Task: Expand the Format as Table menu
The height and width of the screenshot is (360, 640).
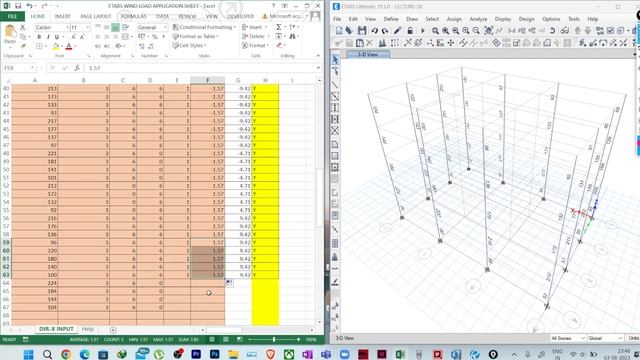Action: [196, 36]
